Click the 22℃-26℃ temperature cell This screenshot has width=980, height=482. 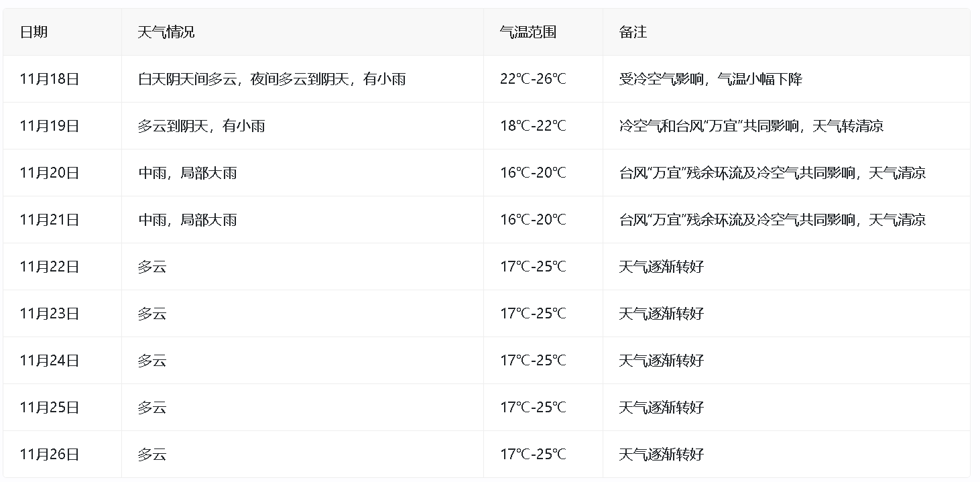point(533,79)
